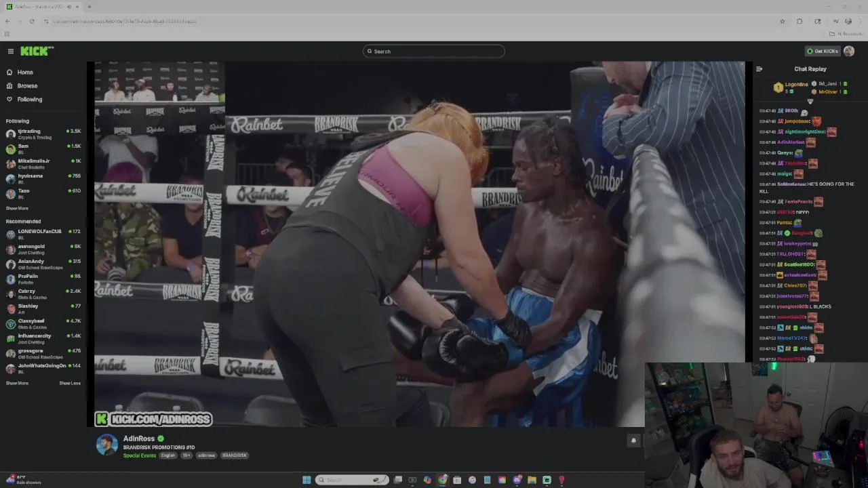Open Discord from the taskbar

click(517, 480)
